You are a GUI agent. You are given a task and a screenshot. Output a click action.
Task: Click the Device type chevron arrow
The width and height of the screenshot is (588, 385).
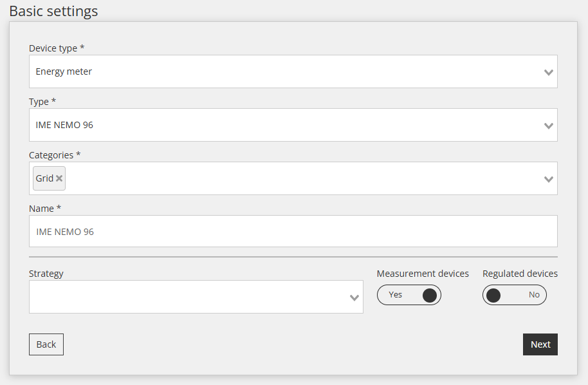pyautogui.click(x=548, y=72)
